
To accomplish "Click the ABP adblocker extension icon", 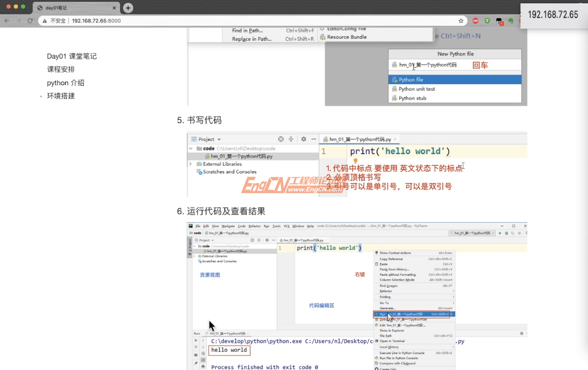I will click(x=476, y=21).
